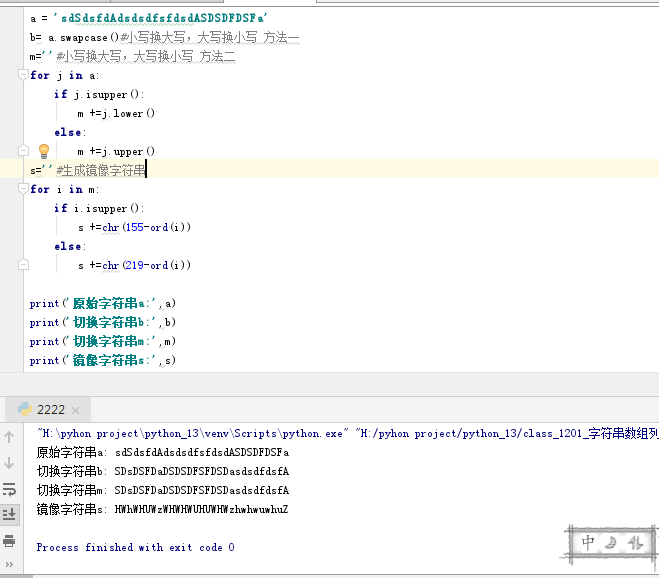The width and height of the screenshot is (659, 578).
Task: Click the print icon in run panel
Action: coord(9,541)
